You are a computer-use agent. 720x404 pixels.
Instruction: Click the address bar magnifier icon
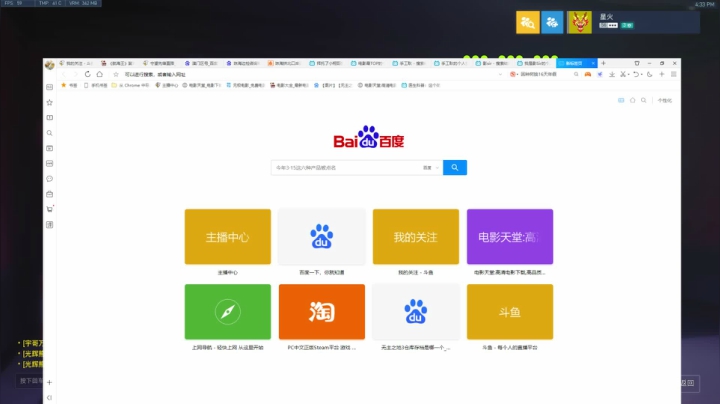(576, 74)
